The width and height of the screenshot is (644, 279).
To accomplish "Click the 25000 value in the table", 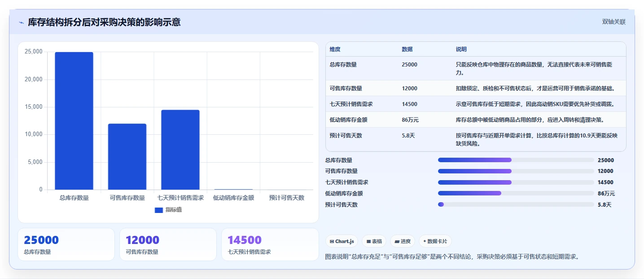I will (410, 65).
